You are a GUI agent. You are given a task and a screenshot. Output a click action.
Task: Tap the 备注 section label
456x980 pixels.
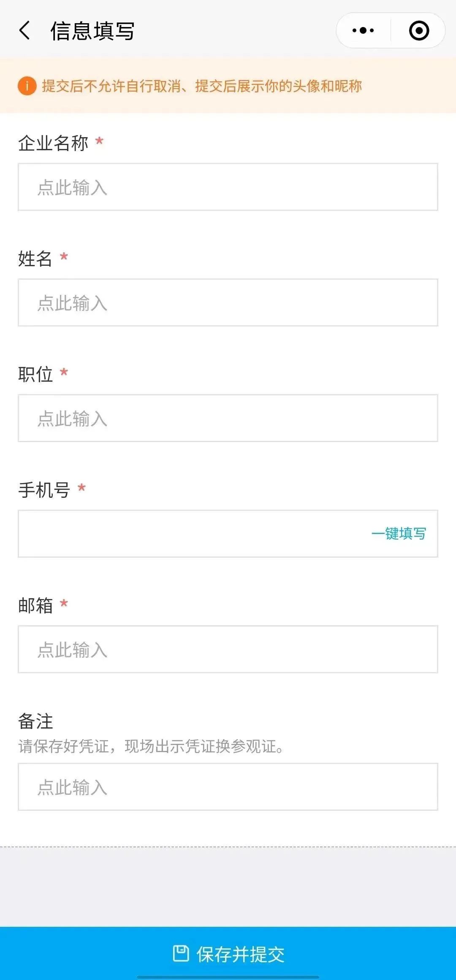pos(35,721)
